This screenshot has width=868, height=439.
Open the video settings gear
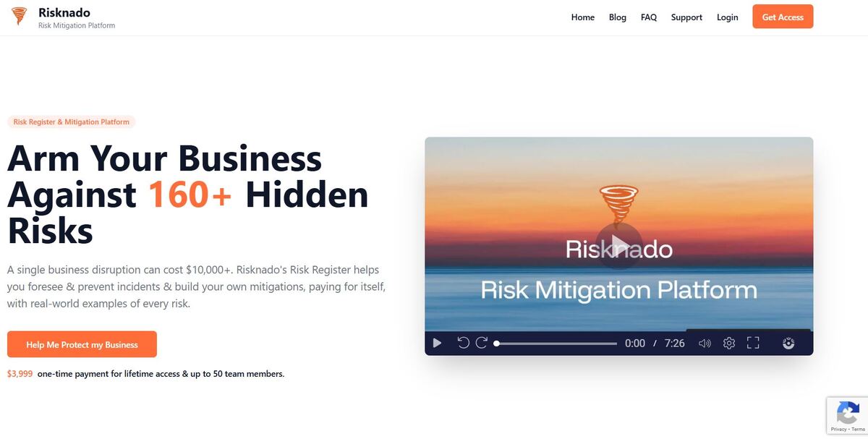click(729, 344)
